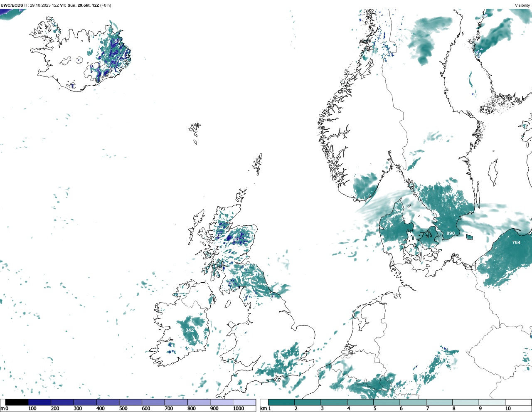Click the 'VT: Sun. 29.okt. 12Z' valid time
The image size is (532, 412).
79,5
